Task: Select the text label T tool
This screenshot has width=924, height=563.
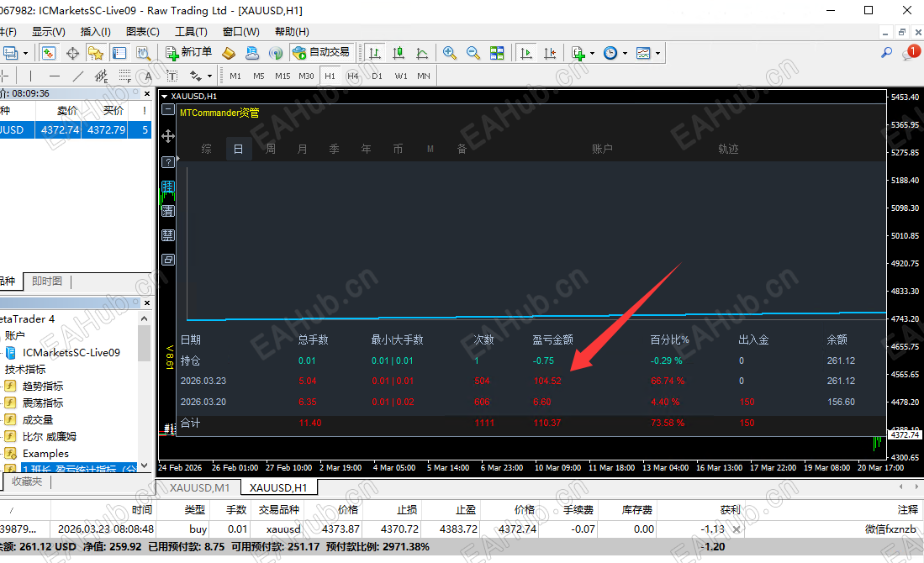Action: 172,76
